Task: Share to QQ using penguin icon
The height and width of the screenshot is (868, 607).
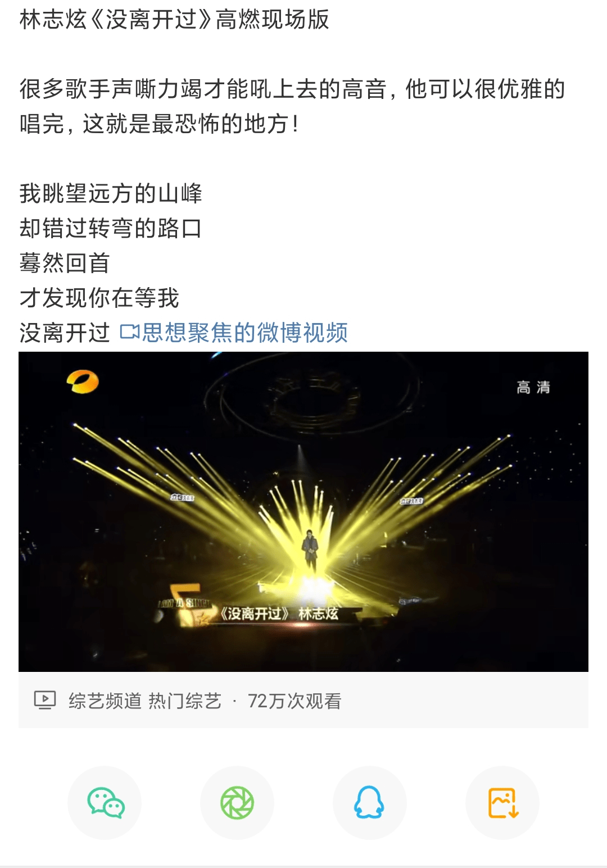Action: click(370, 802)
